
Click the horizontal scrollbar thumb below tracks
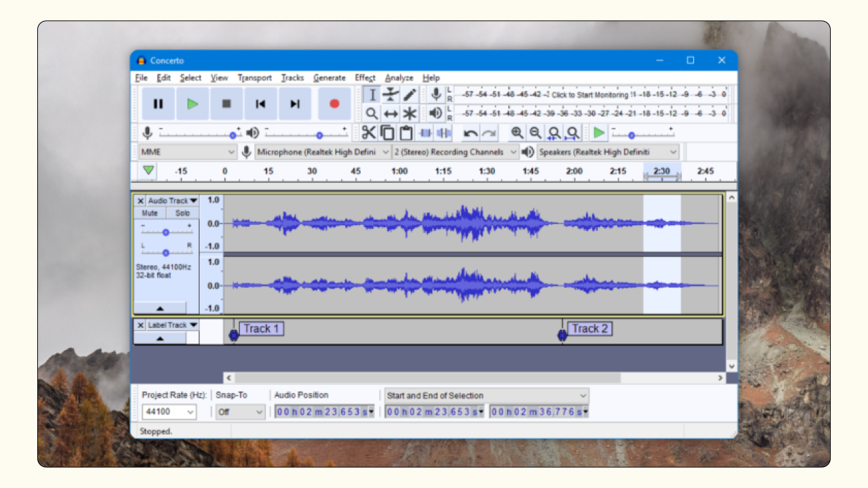(x=427, y=378)
